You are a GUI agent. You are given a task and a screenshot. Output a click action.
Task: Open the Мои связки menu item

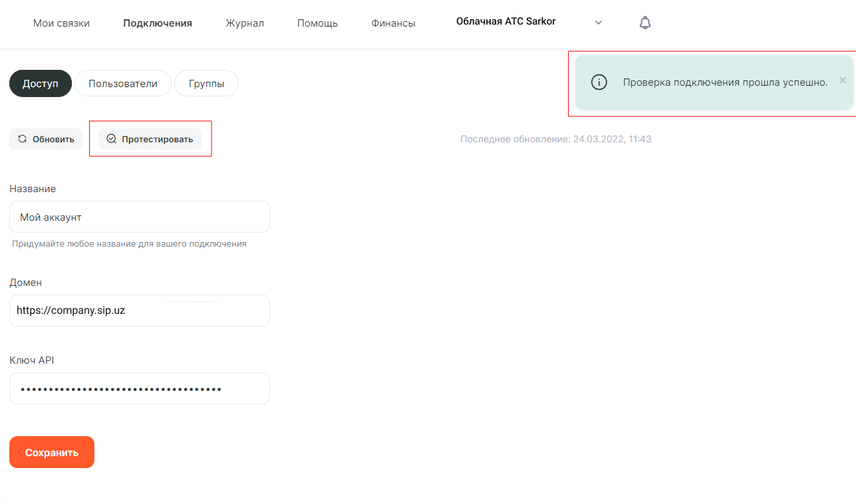tap(61, 23)
